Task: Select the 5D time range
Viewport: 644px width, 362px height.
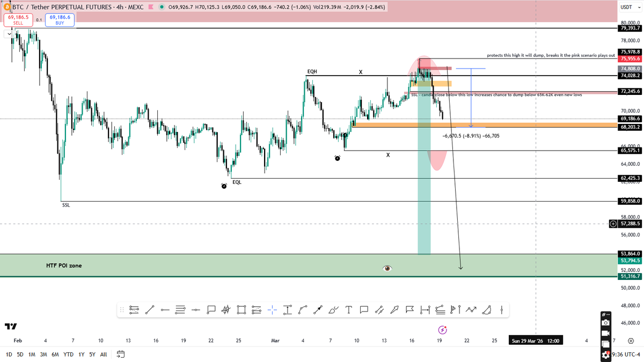Action: pyautogui.click(x=20, y=354)
